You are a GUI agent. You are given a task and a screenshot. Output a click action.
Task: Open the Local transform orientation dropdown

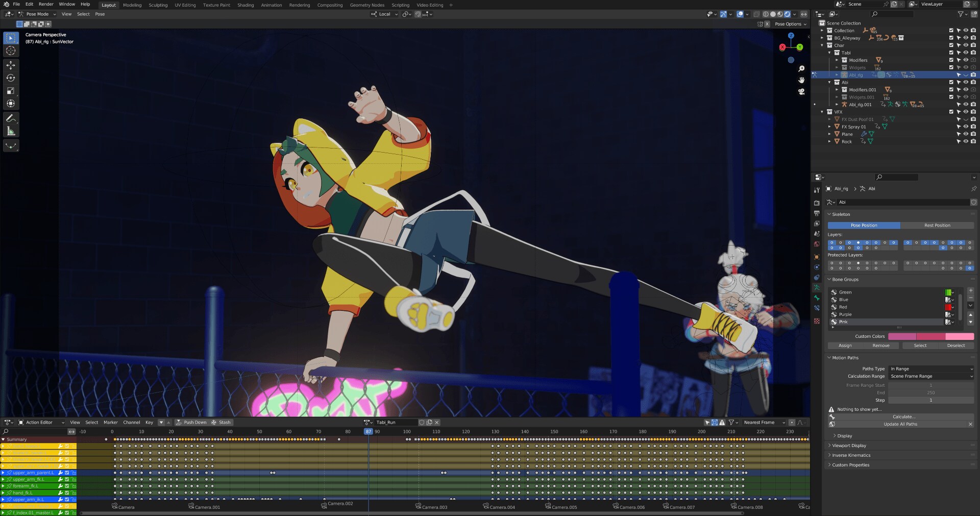(384, 14)
